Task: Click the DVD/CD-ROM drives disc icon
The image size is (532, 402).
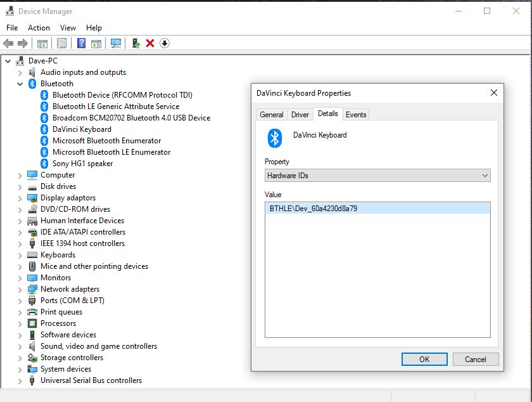Action: tap(32, 209)
